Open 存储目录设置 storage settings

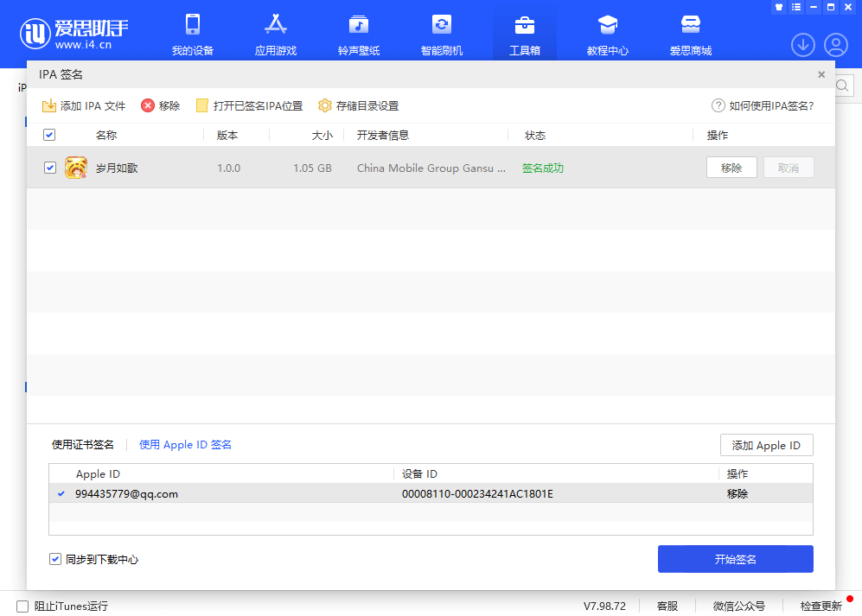(x=359, y=105)
